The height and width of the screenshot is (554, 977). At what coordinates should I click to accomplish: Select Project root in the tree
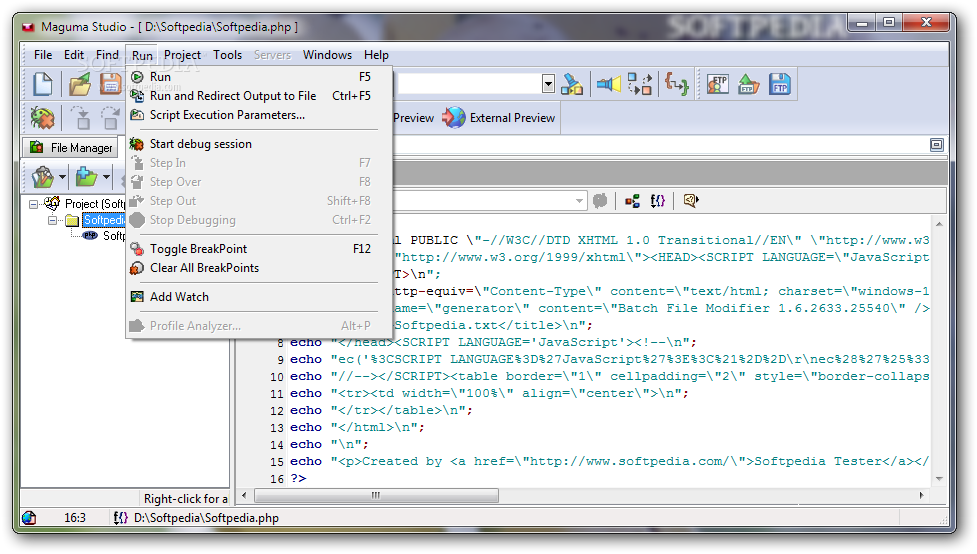95,204
